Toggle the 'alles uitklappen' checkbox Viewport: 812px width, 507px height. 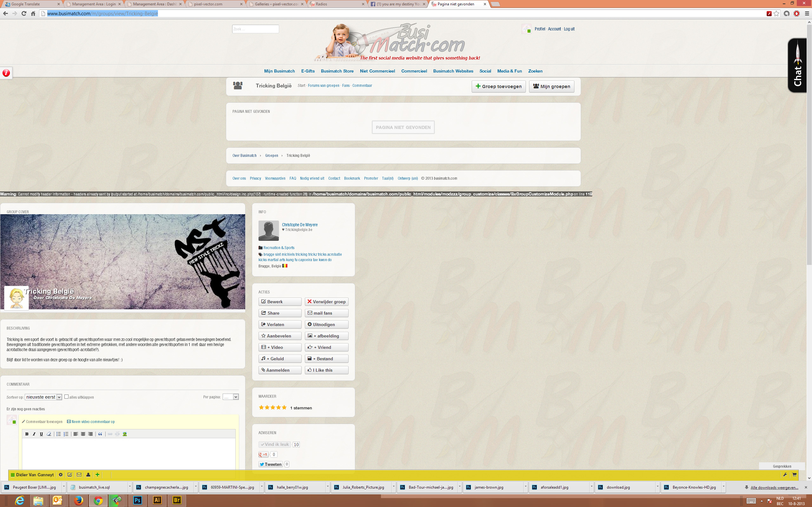tap(66, 397)
